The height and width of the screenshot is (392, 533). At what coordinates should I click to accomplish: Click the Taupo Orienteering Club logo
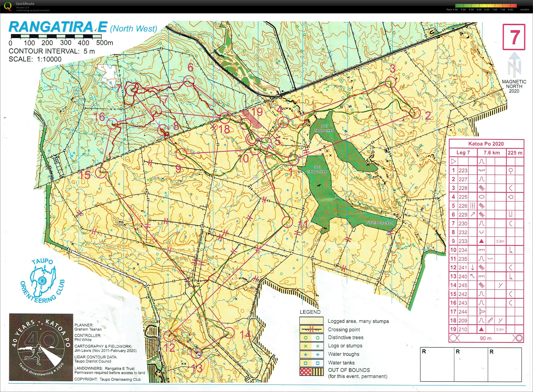43,281
